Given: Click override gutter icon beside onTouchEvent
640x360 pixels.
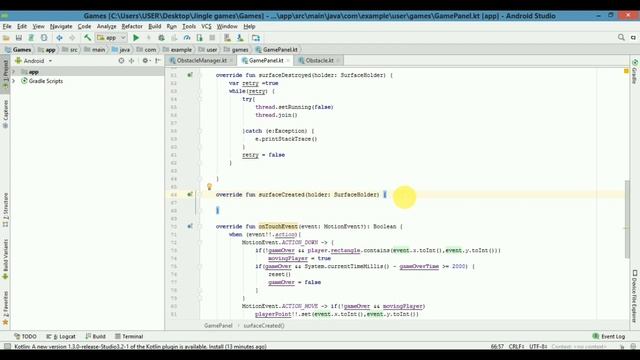Looking at the screenshot, I should 190,226.
